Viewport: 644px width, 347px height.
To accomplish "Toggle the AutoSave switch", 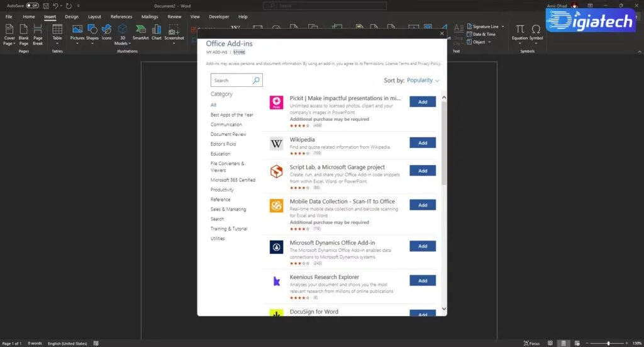I will (33, 6).
